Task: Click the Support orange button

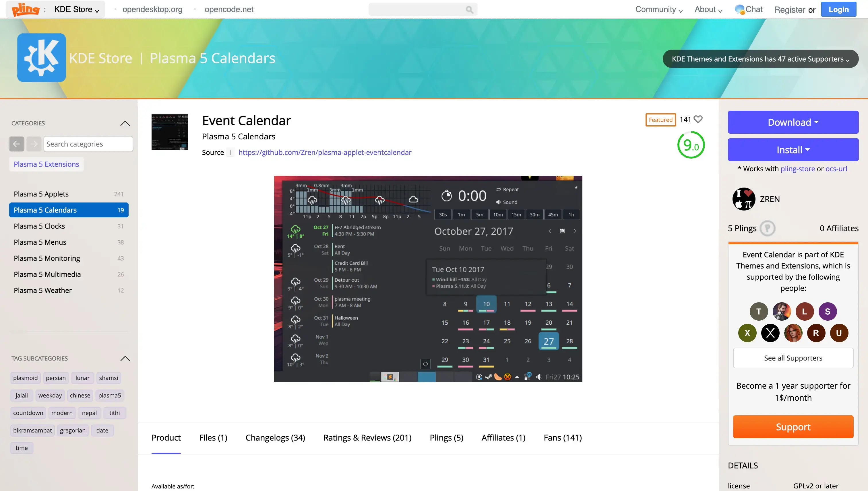Action: coord(793,427)
